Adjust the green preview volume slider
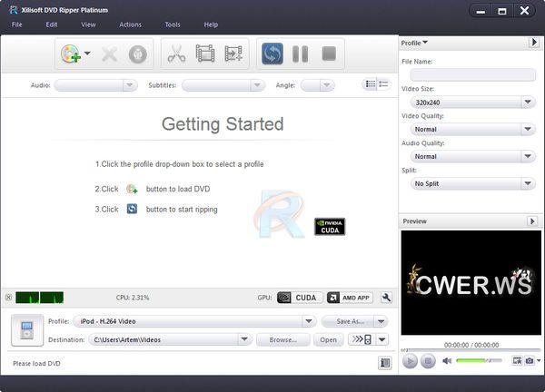 pyautogui.click(x=478, y=361)
